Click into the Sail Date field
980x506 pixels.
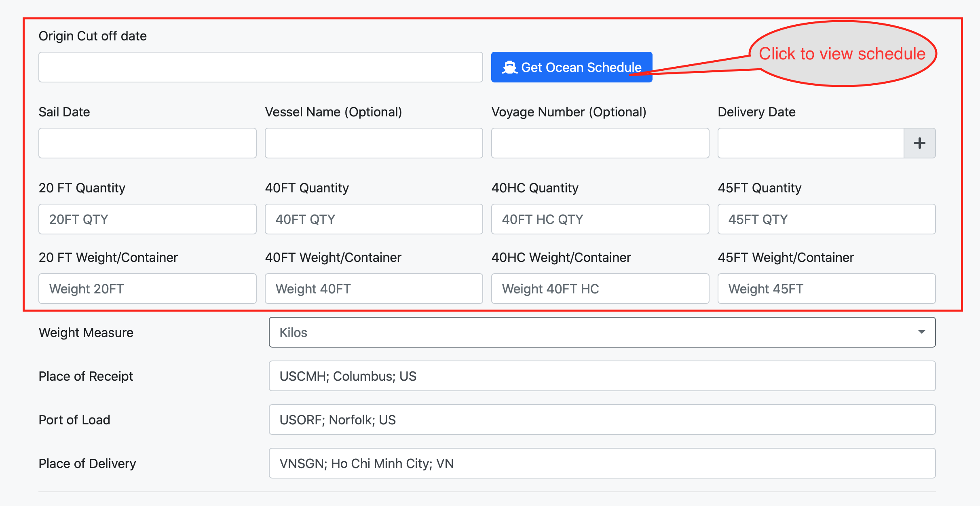click(147, 143)
